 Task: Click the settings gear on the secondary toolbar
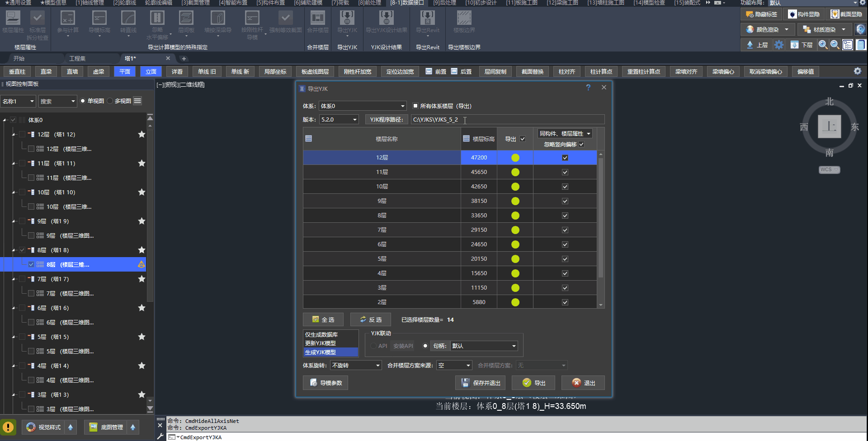[x=857, y=71]
